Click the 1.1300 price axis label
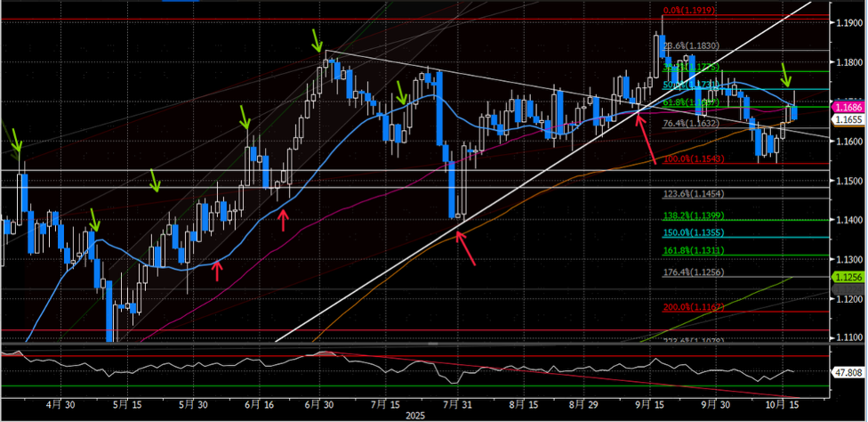The height and width of the screenshot is (422, 868). (x=848, y=260)
